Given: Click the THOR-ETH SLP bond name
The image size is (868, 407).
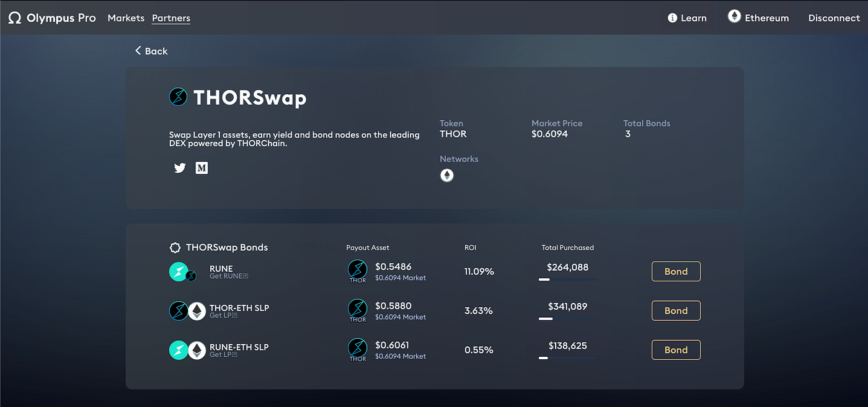Looking at the screenshot, I should [239, 308].
